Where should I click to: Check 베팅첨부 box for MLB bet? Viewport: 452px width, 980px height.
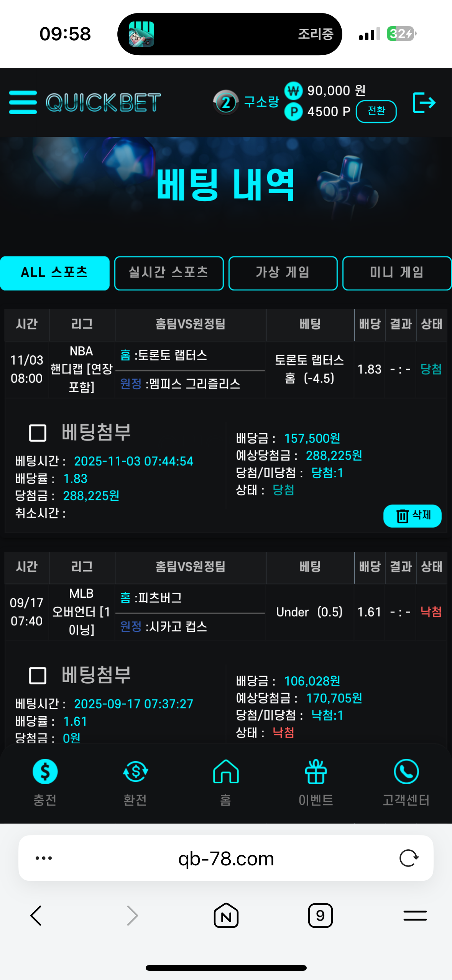pyautogui.click(x=38, y=676)
